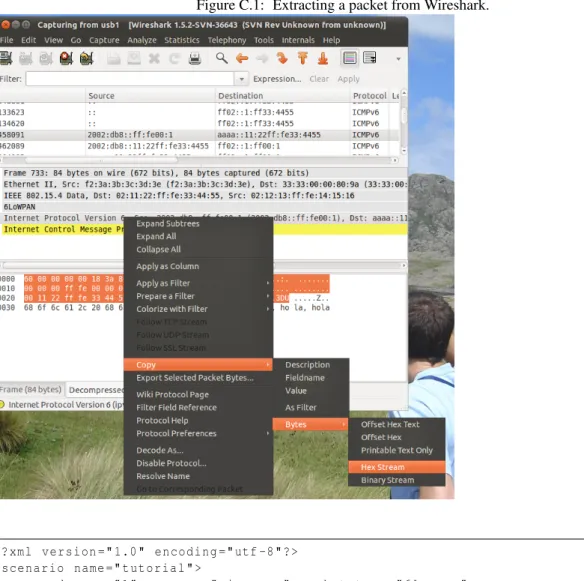The image size is (584, 581).
Task: Open Apply as Filter submenu
Action: 198,283
